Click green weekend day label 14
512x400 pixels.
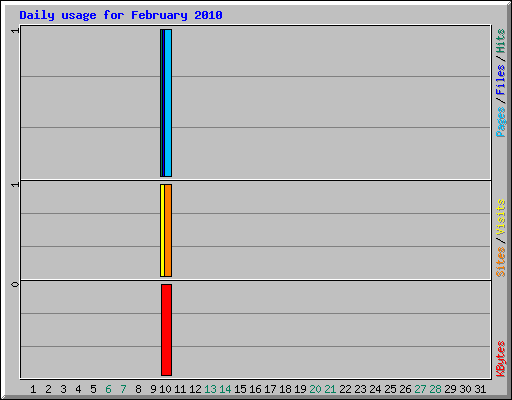(225, 389)
